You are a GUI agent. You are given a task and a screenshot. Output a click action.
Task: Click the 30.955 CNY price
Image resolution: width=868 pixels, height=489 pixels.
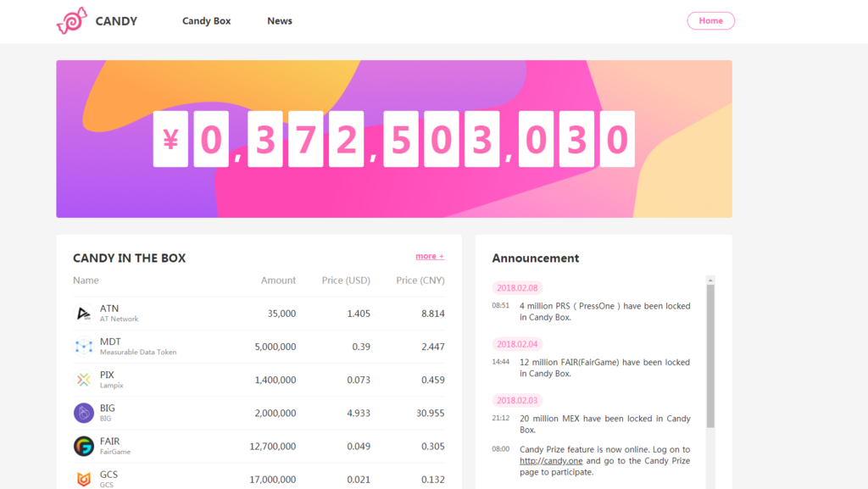[x=431, y=414]
